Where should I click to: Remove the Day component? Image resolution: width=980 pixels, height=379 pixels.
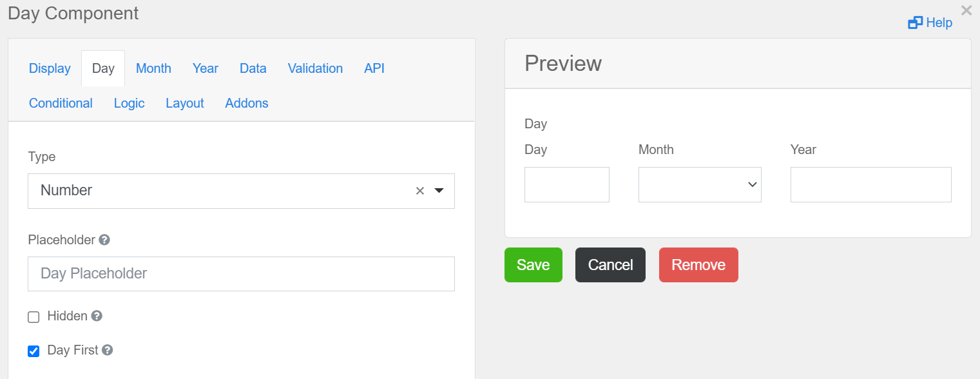(698, 265)
